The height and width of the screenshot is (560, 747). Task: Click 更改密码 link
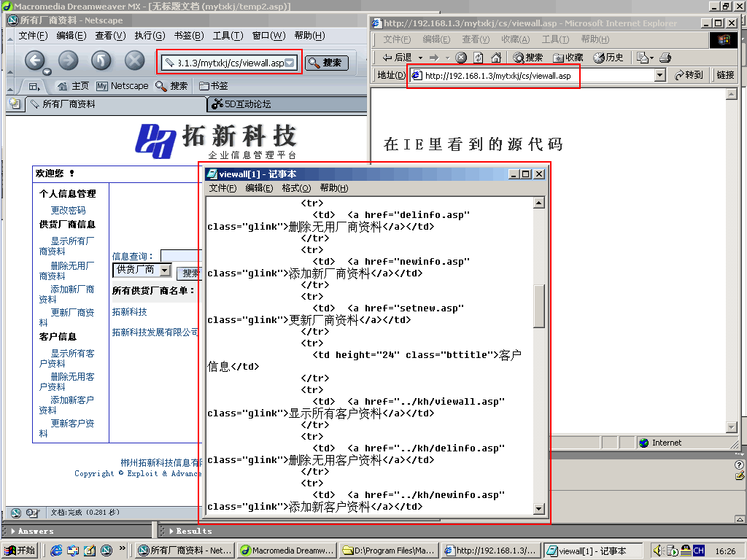point(68,210)
